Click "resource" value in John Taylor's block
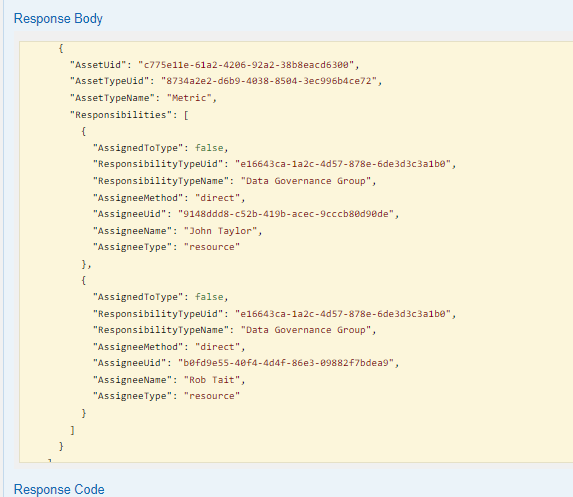 click(212, 247)
